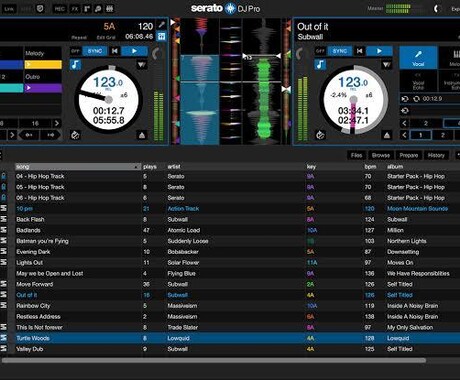Open the Files panel tab
Image resolution: width=460 pixels, height=380 pixels.
coord(356,155)
